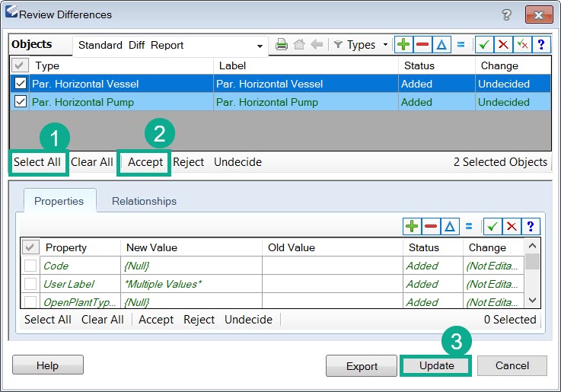
Task: Click Select All under Properties list
Action: tap(48, 320)
